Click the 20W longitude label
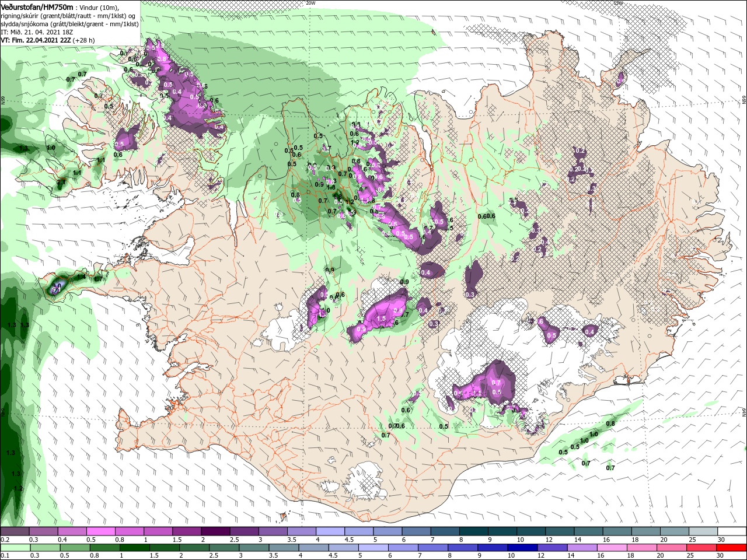747x560 pixels. (x=310, y=3)
